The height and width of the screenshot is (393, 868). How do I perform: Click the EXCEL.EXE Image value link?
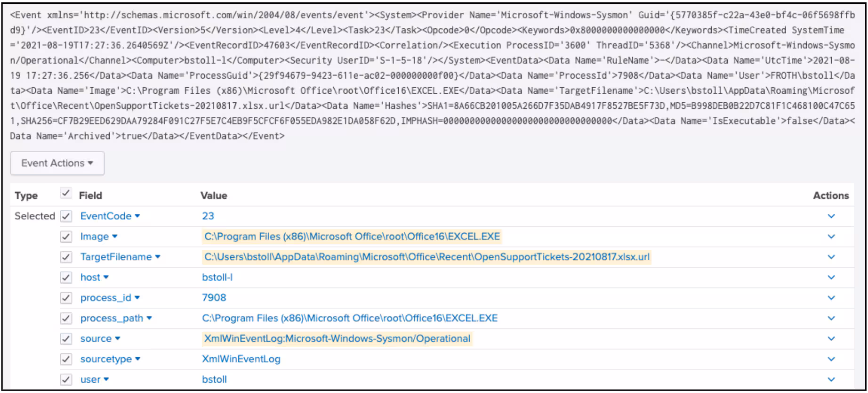click(x=352, y=237)
